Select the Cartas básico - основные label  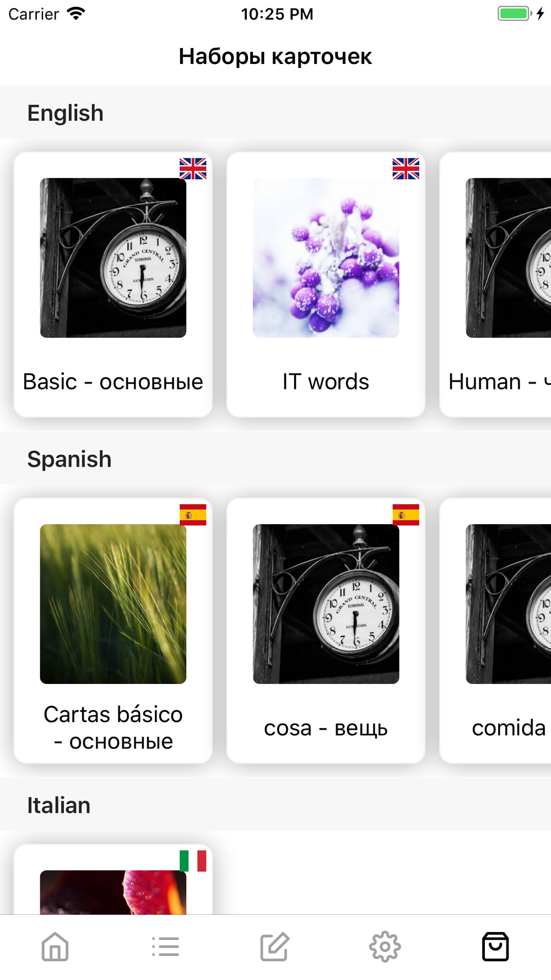113,728
